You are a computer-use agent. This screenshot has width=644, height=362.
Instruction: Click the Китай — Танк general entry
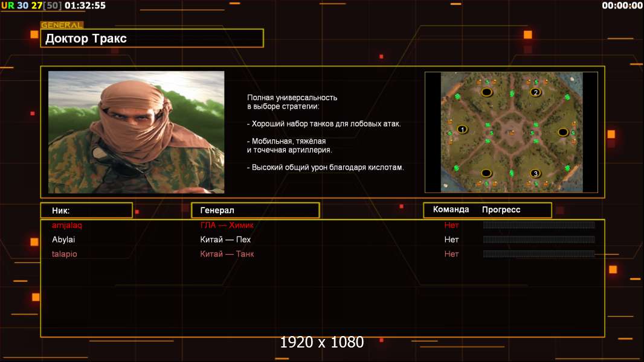click(x=227, y=254)
